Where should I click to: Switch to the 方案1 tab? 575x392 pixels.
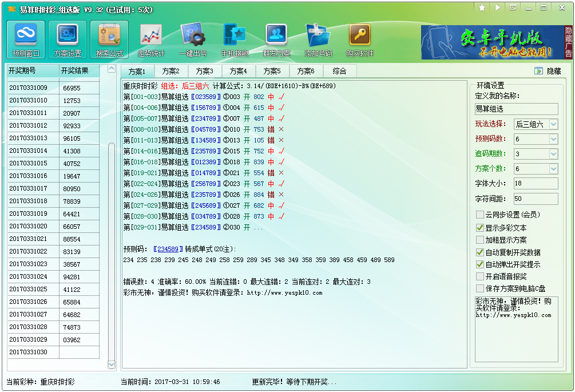click(137, 71)
